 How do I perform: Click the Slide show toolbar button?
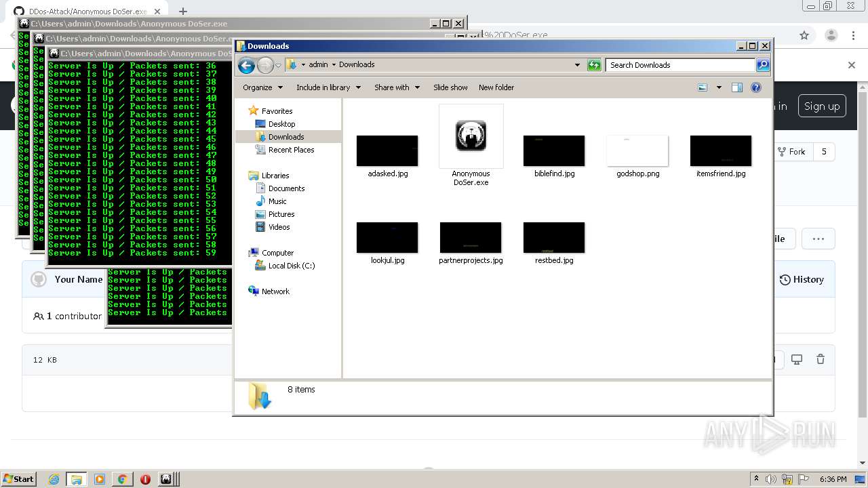[450, 87]
